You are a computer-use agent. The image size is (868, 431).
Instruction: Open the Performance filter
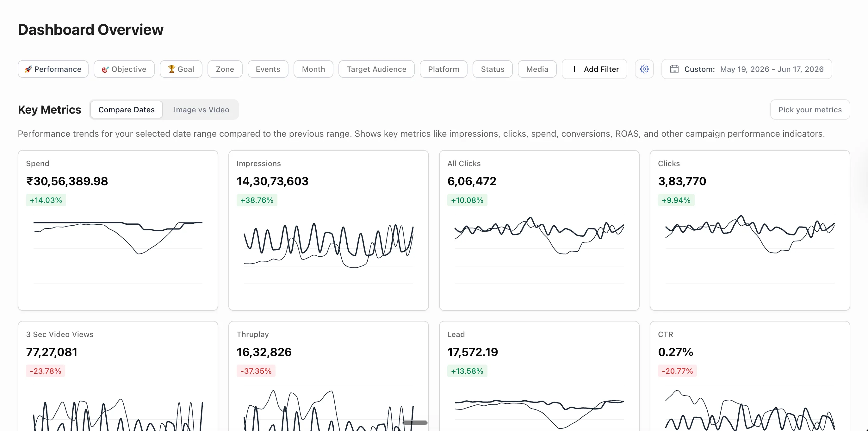pyautogui.click(x=53, y=69)
